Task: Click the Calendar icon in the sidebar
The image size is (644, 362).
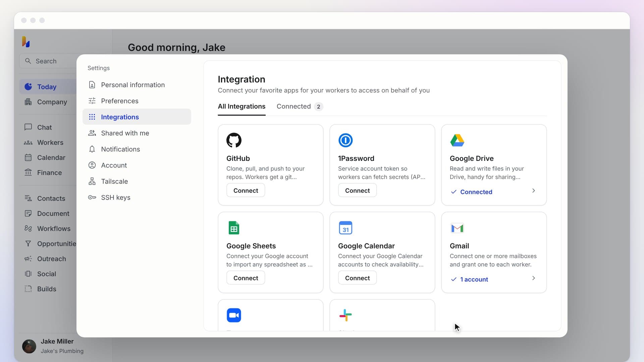Action: pos(28,158)
